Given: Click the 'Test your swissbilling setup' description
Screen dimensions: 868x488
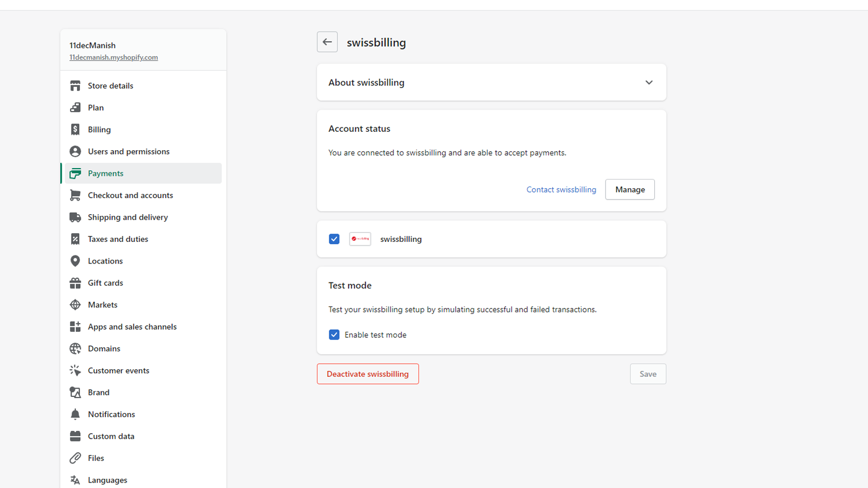Looking at the screenshot, I should (x=462, y=310).
